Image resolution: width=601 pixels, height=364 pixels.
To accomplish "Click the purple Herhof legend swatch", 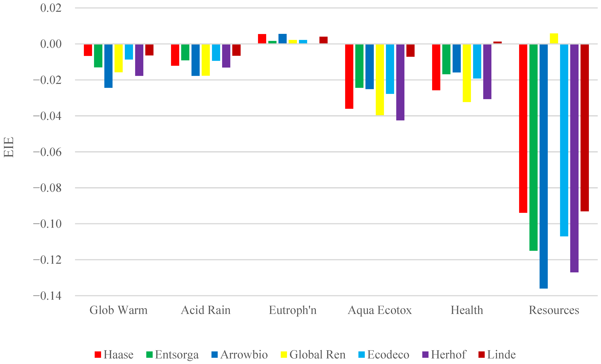I will (425, 355).
